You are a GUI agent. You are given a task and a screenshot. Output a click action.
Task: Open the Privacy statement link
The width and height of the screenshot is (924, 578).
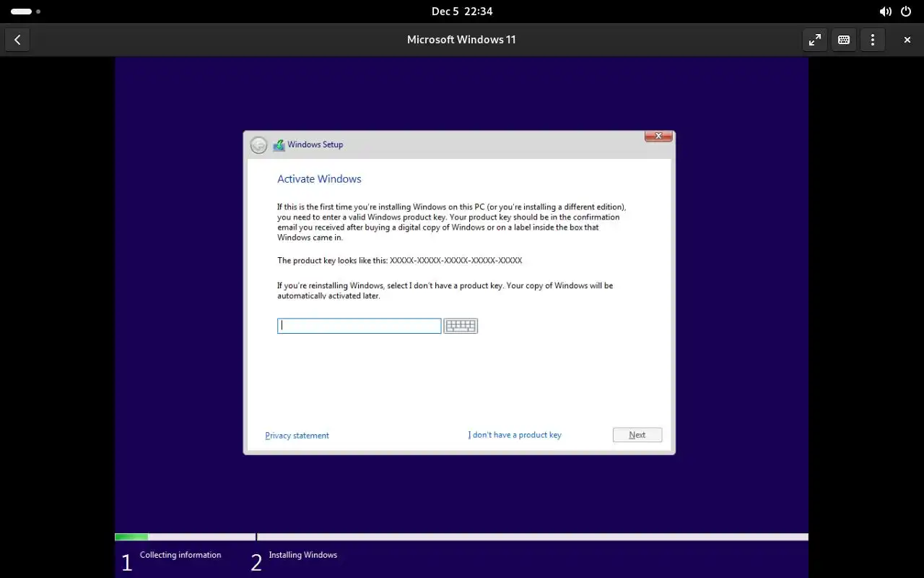(x=297, y=436)
